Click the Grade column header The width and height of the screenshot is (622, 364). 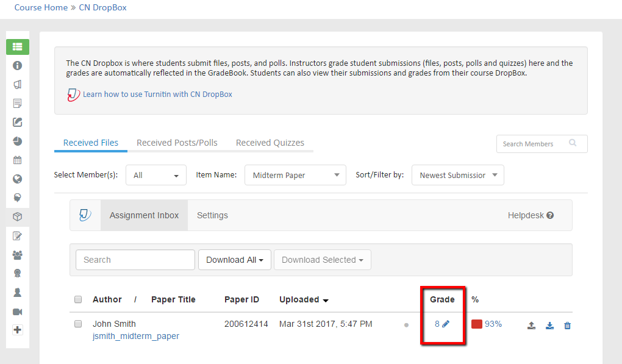point(442,299)
